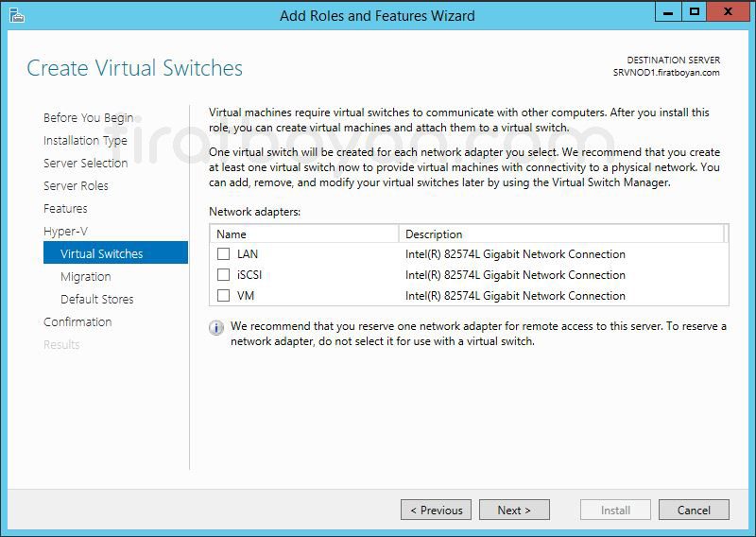The image size is (756, 537).
Task: Minimize the wizard window
Action: [x=668, y=12]
